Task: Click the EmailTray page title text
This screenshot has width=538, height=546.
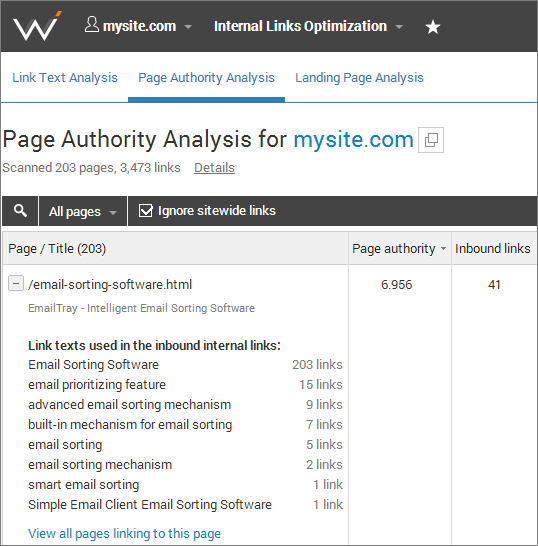Action: pyautogui.click(x=141, y=308)
